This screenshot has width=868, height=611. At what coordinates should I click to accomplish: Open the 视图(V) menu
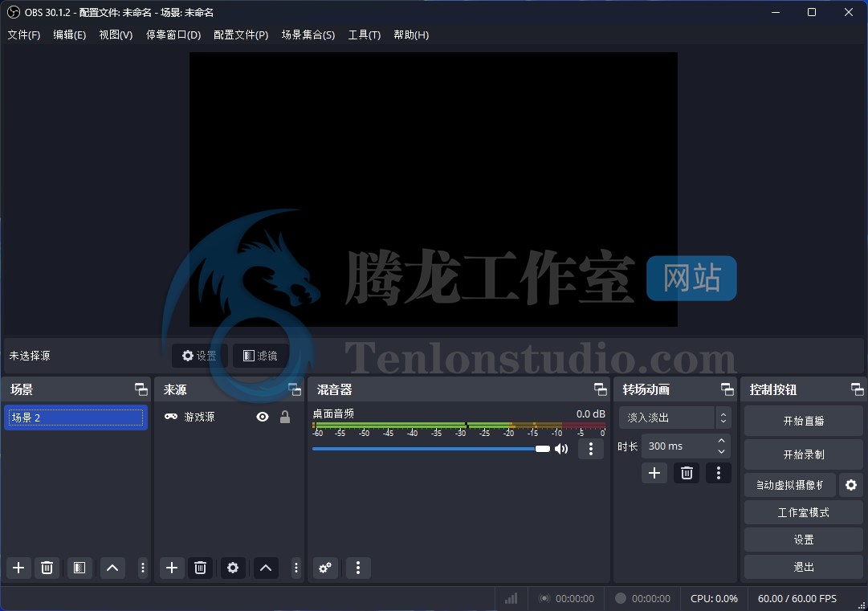coord(116,35)
